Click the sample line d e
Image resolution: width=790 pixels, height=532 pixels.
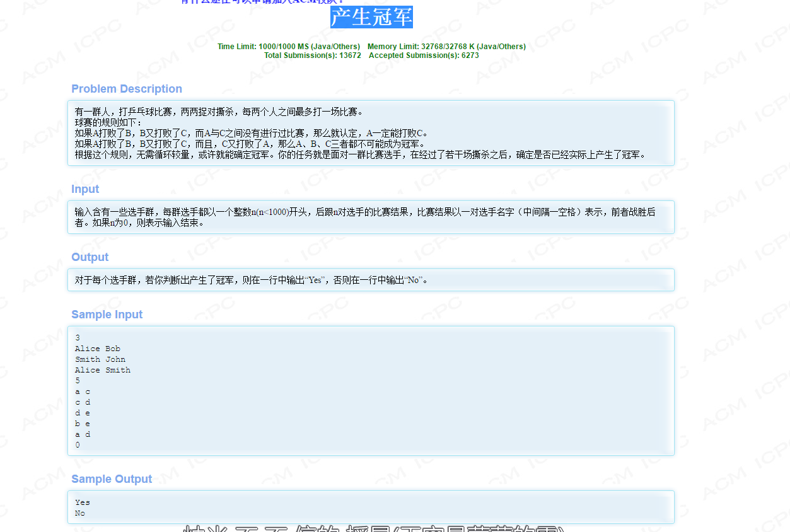point(83,413)
